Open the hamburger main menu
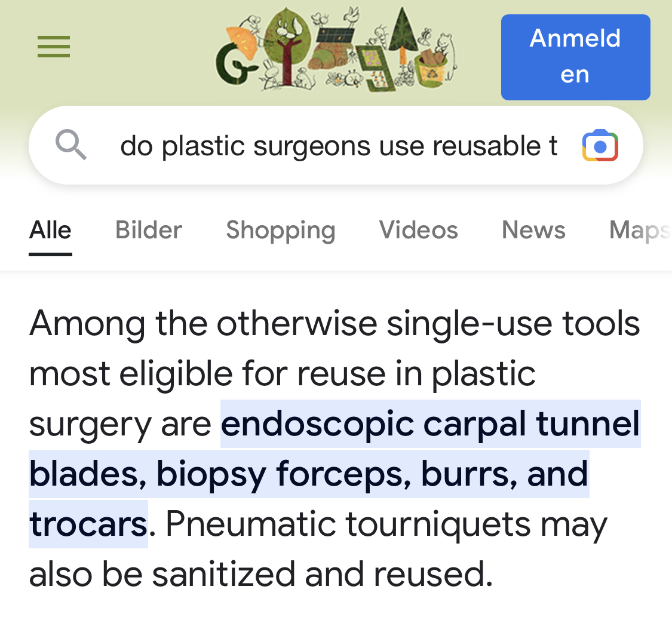672x623 pixels. (54, 47)
